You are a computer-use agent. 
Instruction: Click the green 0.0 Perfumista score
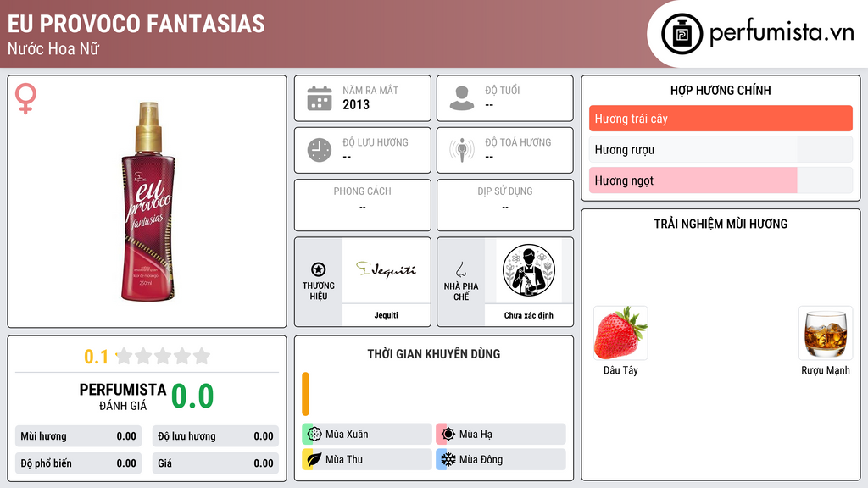(192, 396)
